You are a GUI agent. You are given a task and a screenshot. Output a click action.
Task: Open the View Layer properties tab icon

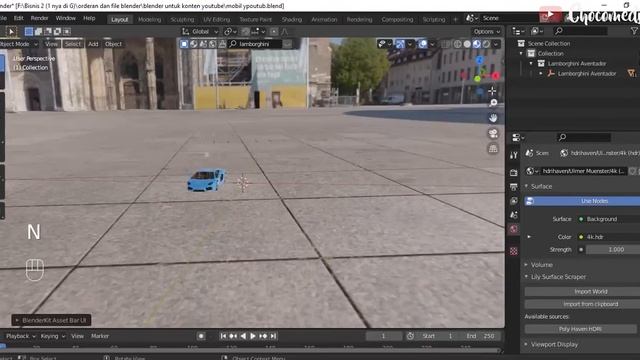(514, 201)
